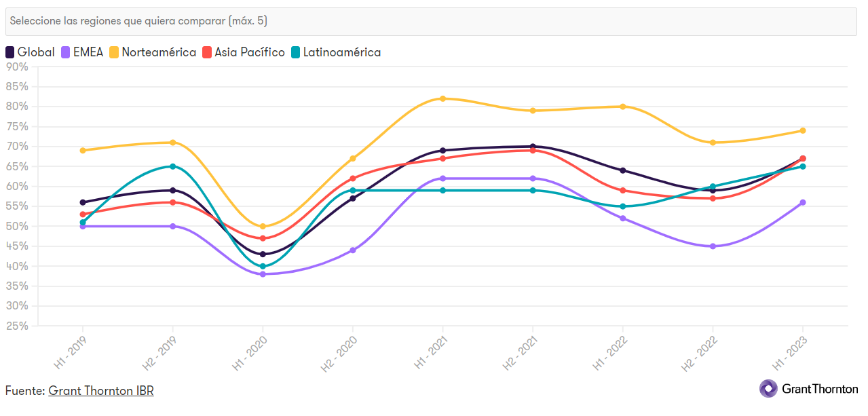
Task: Open the Grant Thornton IBR link
Action: 100,391
